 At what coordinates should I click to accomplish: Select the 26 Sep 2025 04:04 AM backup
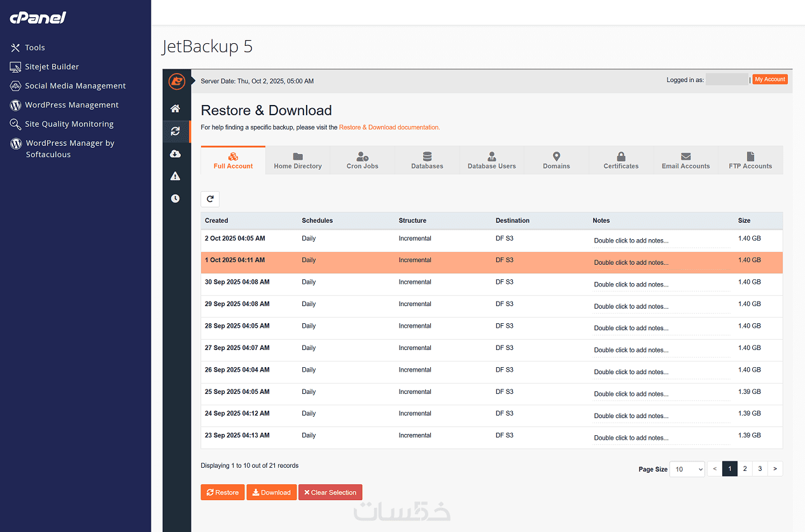492,372
